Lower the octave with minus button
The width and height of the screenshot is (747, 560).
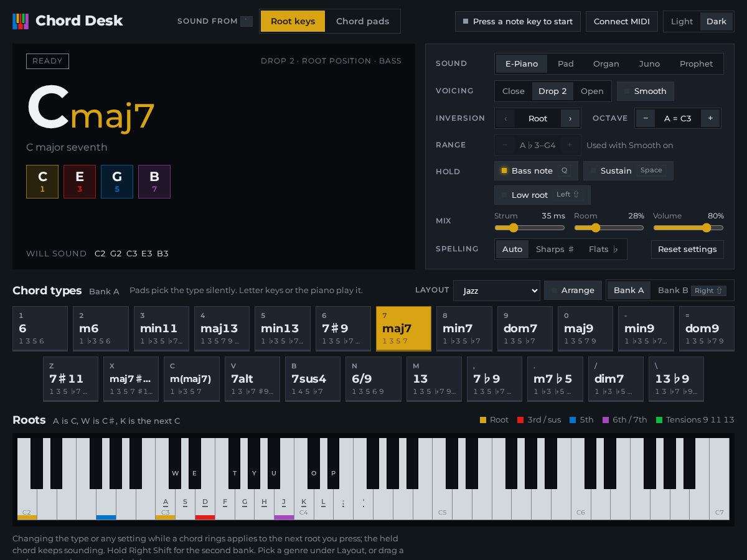click(646, 118)
